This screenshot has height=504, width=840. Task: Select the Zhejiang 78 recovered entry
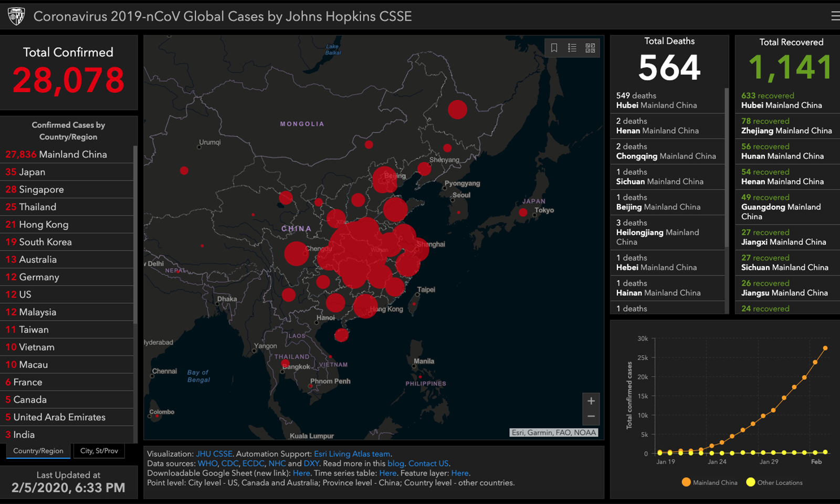[x=787, y=126]
